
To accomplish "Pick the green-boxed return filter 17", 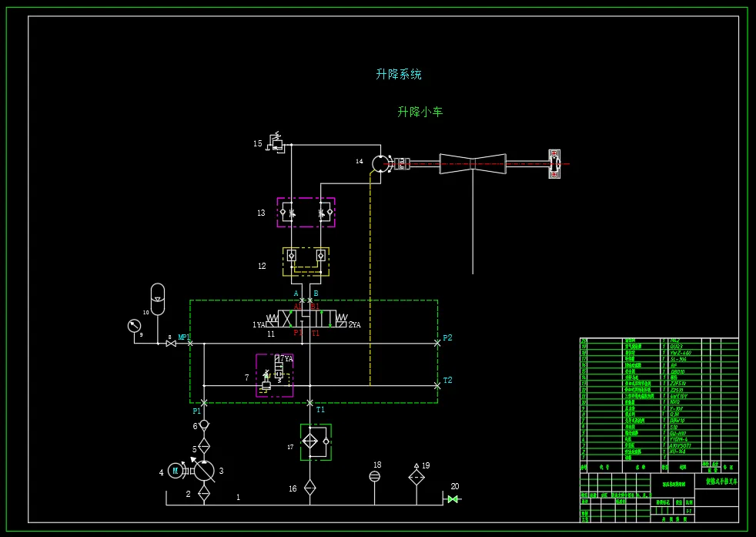I will pos(316,442).
